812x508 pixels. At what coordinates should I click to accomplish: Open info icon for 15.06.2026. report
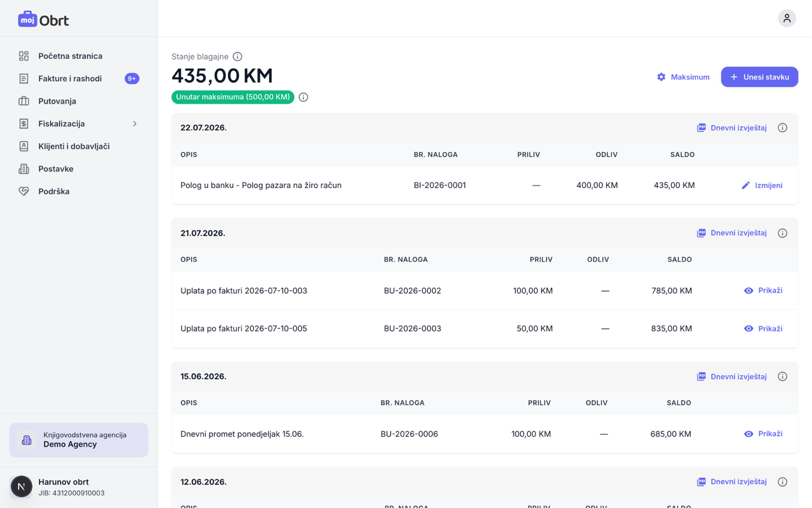(782, 376)
